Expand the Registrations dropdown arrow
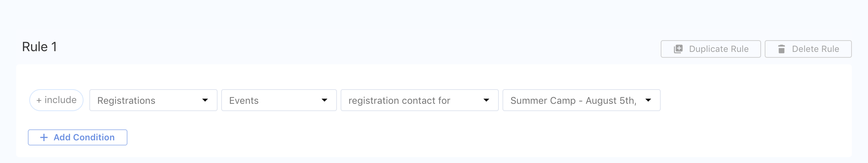The height and width of the screenshot is (163, 868). pos(205,100)
